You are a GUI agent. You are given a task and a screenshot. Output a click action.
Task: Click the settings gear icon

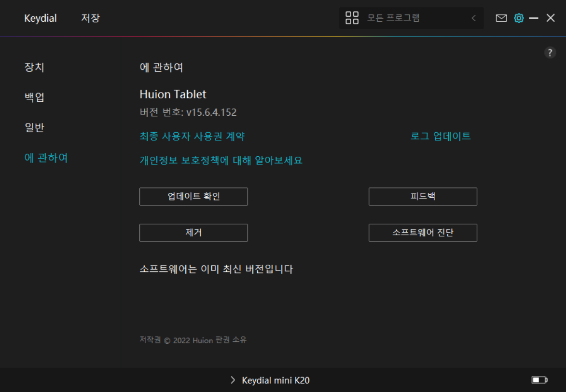pos(519,18)
